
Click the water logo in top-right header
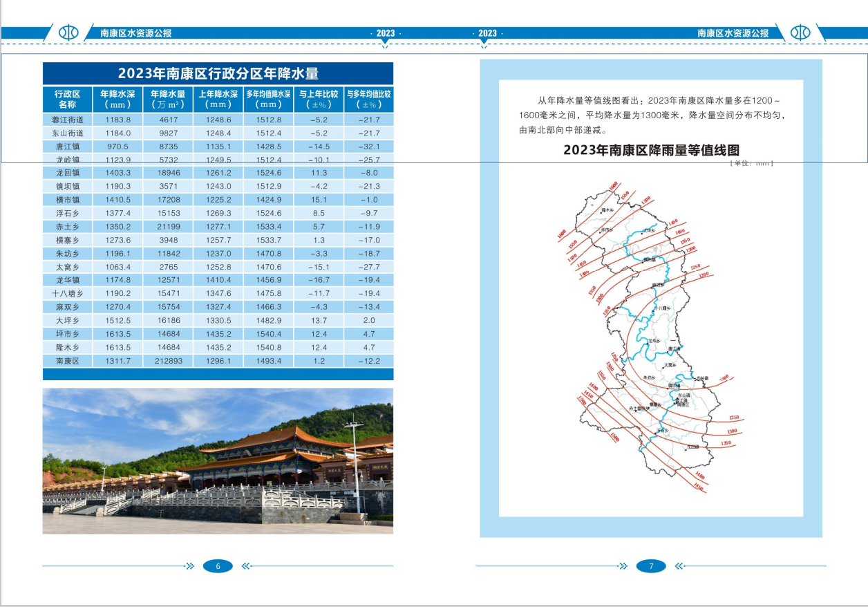tap(800, 32)
